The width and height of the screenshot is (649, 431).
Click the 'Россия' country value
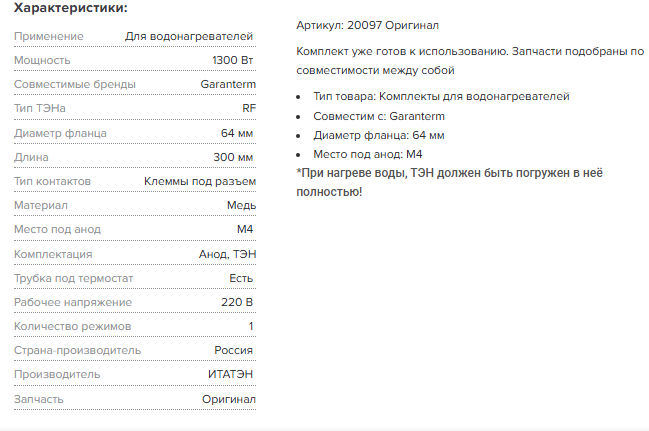[233, 350]
